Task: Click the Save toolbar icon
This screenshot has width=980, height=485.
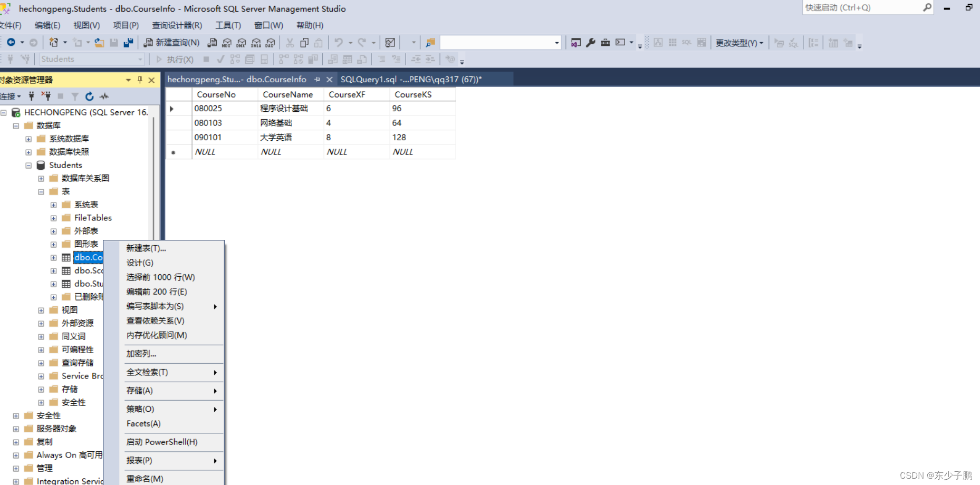Action: point(114,42)
